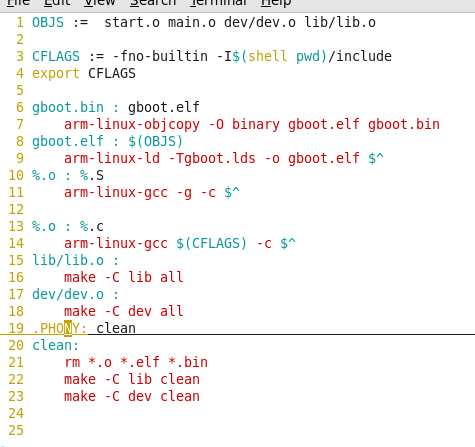The width and height of the screenshot is (475, 447).
Task: Click pwd inside the shell call
Action: 308,56
